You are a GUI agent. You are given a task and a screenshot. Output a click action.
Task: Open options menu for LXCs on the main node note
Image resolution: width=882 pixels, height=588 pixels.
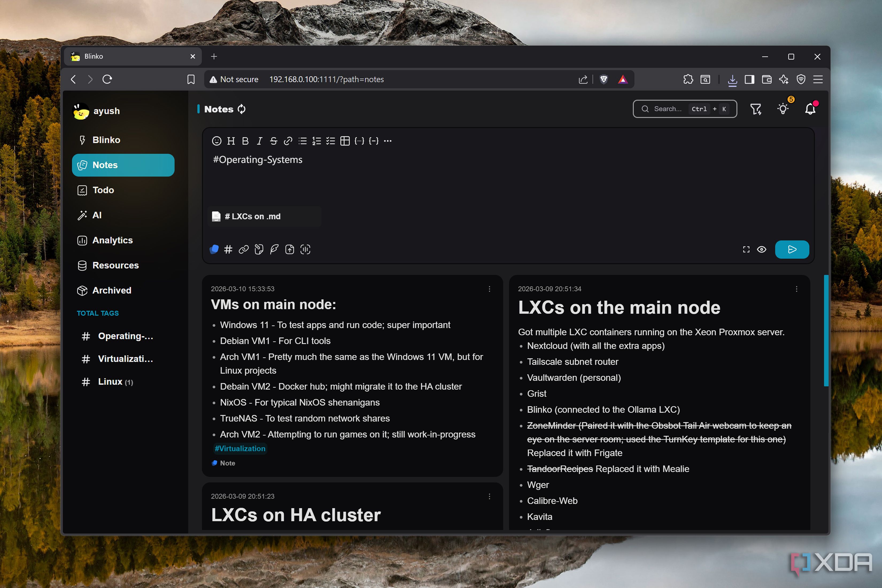[x=796, y=289]
